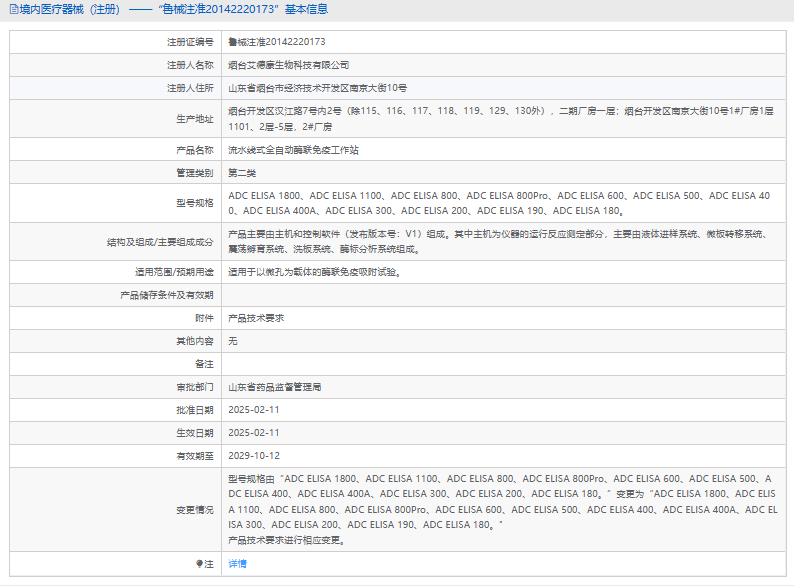
Task: Click the 适用范围/预期用途 label
Action: coord(174,272)
